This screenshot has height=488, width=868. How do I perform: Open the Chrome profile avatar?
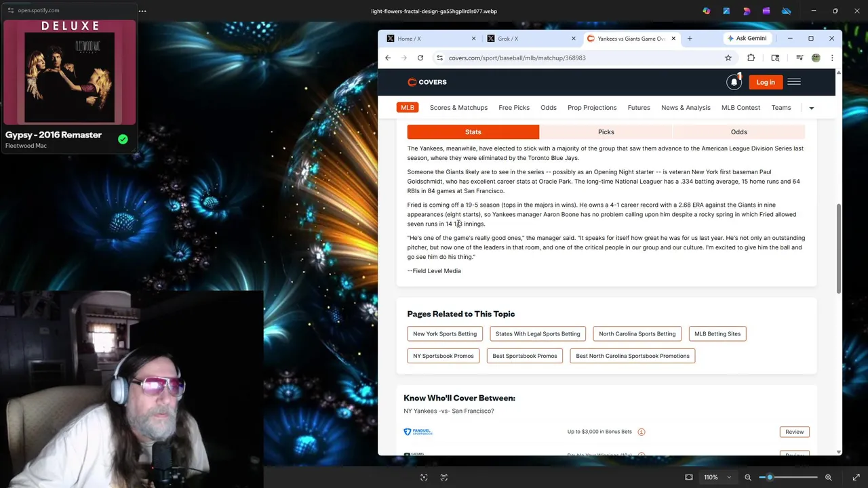(816, 58)
